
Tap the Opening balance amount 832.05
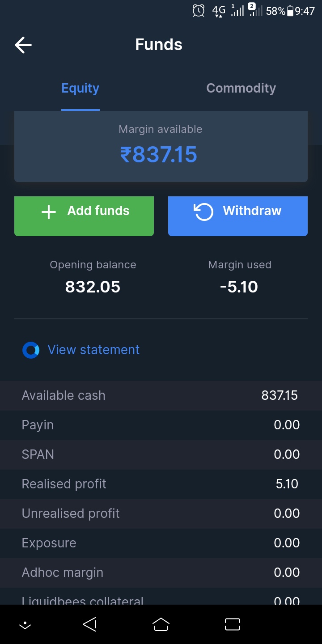coord(93,287)
